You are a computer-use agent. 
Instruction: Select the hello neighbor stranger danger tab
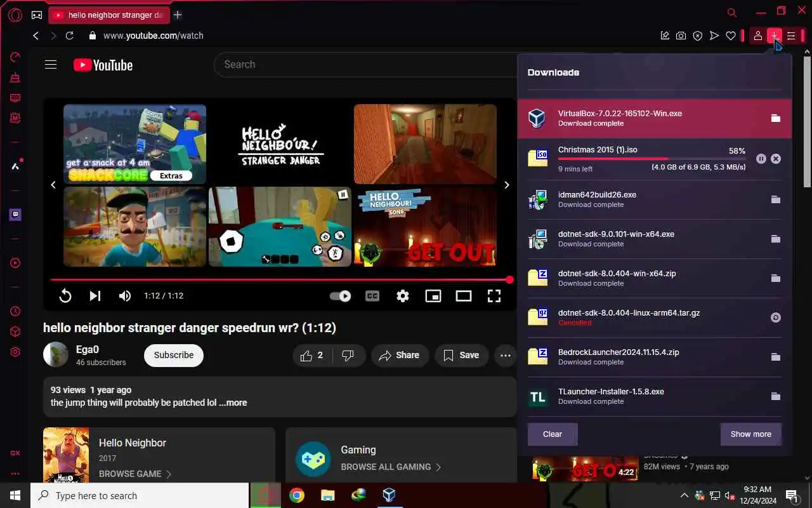click(108, 15)
